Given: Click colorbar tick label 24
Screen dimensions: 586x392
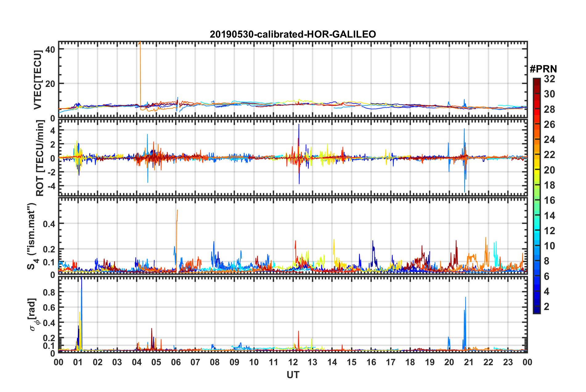Looking at the screenshot, I should [549, 140].
